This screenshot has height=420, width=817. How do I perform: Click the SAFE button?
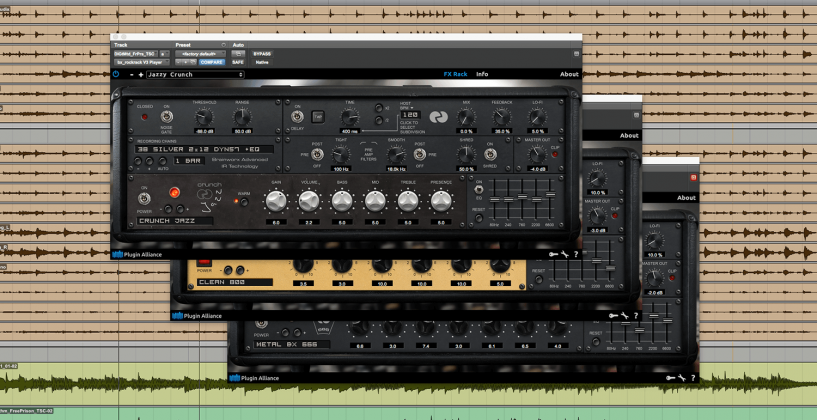(238, 62)
